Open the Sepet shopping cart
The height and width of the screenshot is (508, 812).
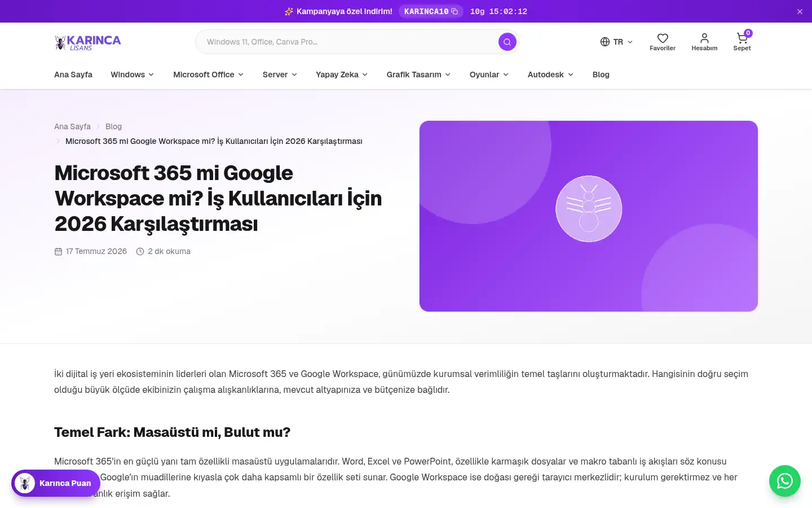click(x=742, y=42)
